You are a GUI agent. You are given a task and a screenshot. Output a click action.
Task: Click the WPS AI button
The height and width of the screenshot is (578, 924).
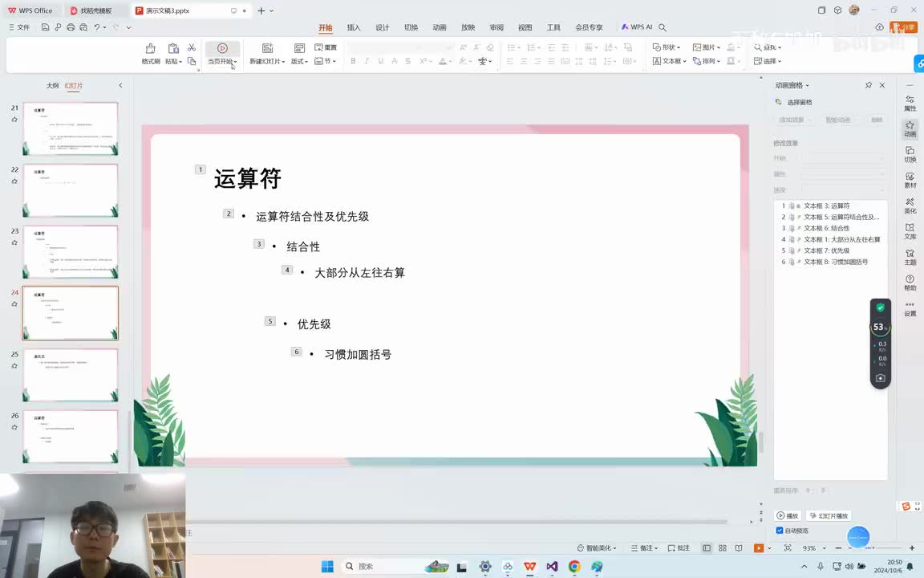636,27
